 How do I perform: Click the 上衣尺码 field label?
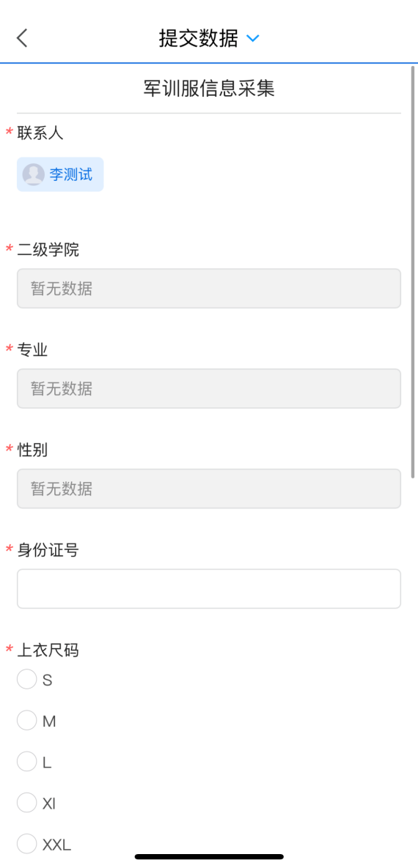click(x=48, y=650)
